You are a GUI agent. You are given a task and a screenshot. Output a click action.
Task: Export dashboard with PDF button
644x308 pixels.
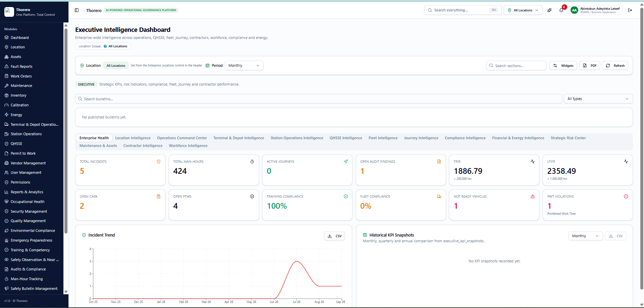[590, 65]
